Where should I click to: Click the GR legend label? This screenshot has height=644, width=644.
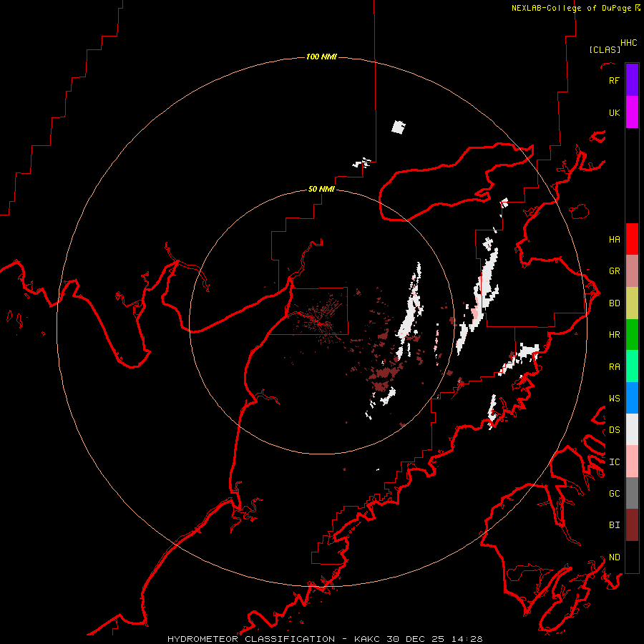coord(614,271)
